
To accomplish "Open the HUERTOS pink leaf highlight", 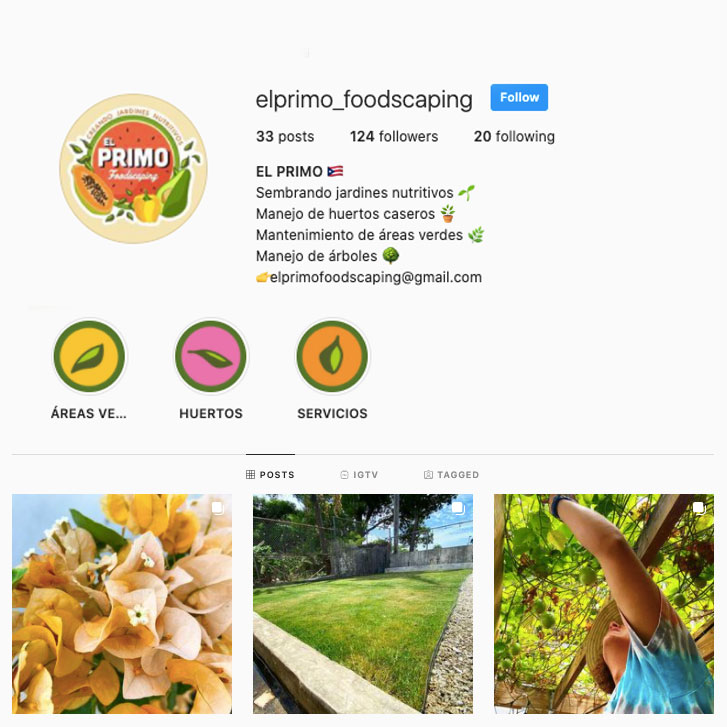I will pos(211,356).
